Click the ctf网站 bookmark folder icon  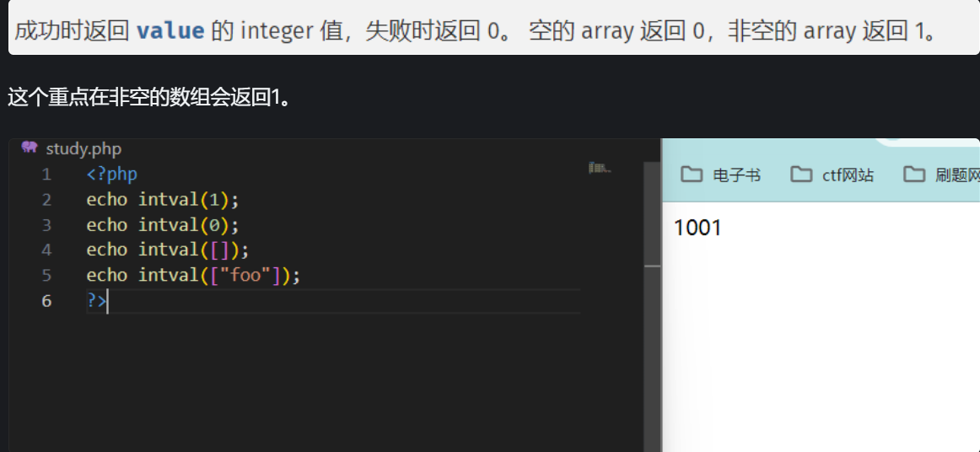tap(801, 175)
